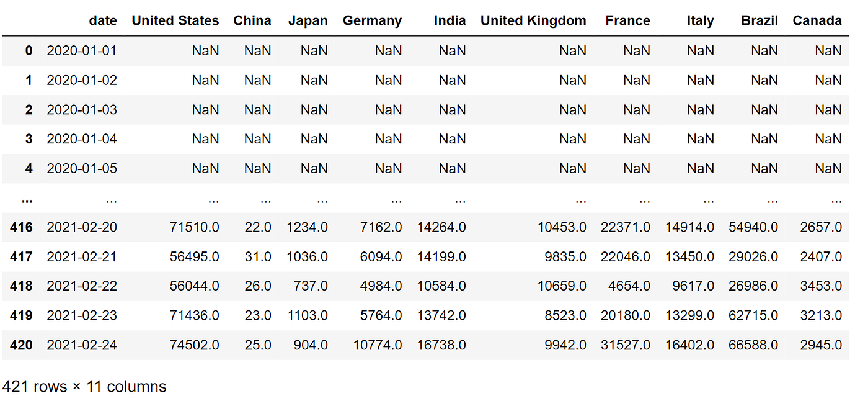Click the value 71510.0 in row 416

click(x=195, y=227)
